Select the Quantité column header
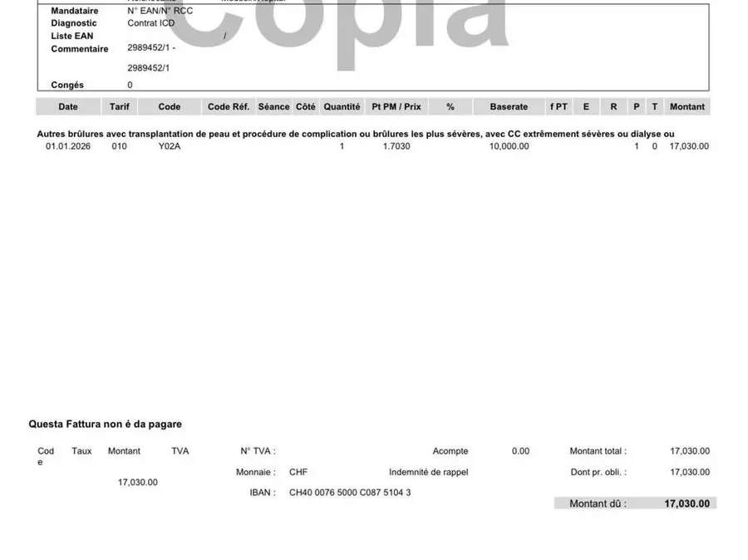This screenshot has width=748, height=560. tap(342, 106)
